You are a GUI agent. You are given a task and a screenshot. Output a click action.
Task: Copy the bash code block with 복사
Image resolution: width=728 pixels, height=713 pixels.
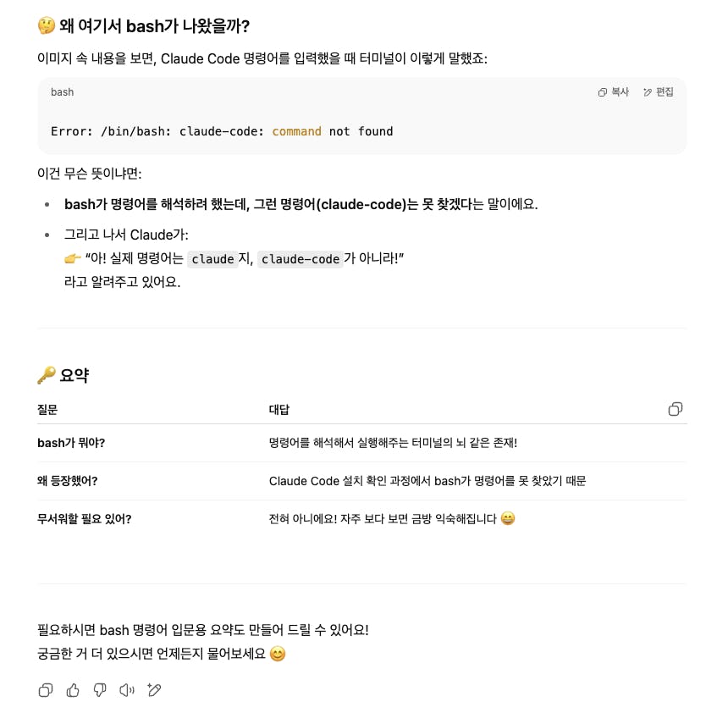[614, 92]
